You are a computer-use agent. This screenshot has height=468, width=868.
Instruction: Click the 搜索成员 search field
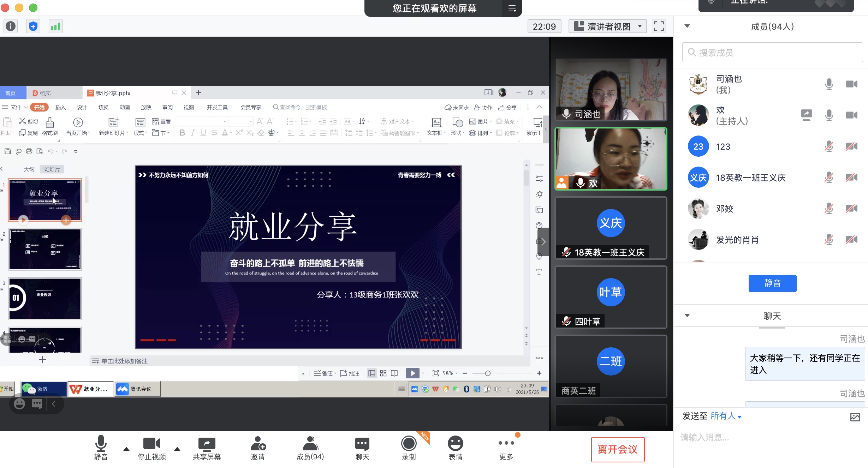[x=772, y=53]
